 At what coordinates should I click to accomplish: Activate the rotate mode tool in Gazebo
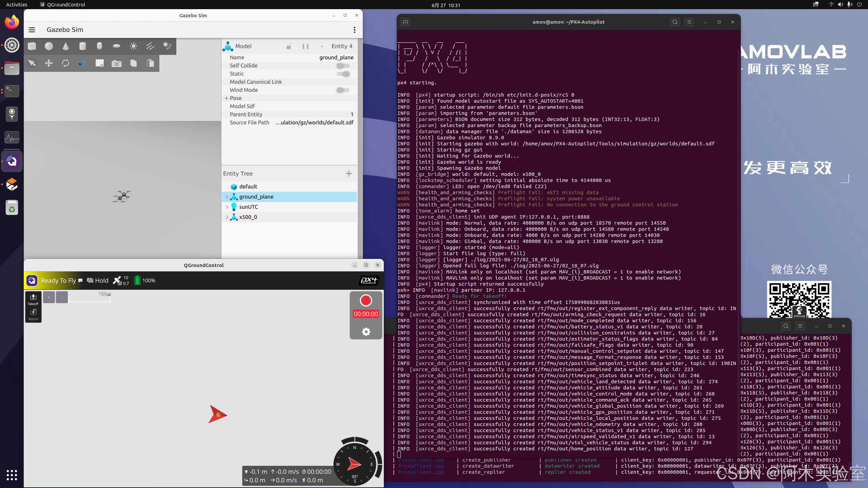[x=66, y=63]
